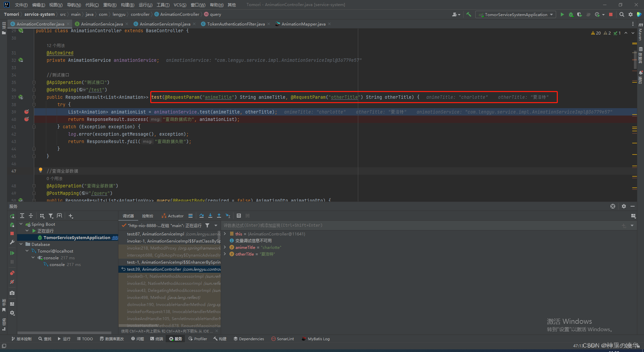Click Expand All icon in Services toolbar
This screenshot has height=352, width=644.
(x=22, y=216)
